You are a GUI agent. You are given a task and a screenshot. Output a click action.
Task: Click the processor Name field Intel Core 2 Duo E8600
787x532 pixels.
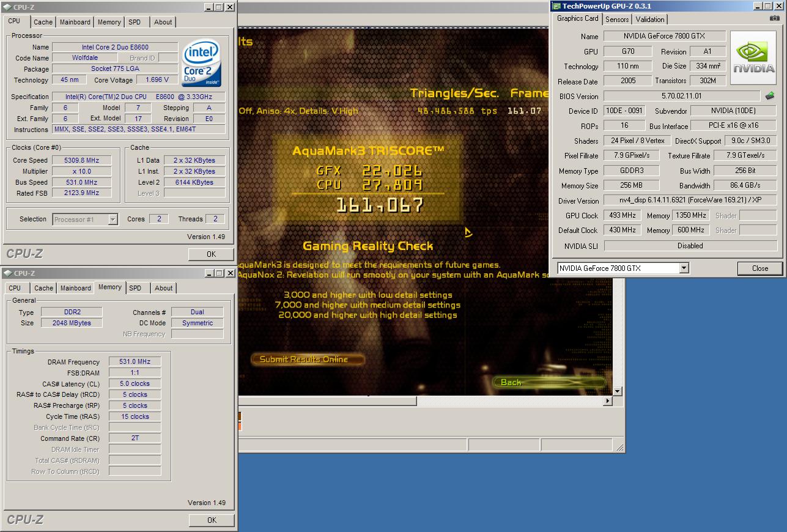click(x=115, y=47)
